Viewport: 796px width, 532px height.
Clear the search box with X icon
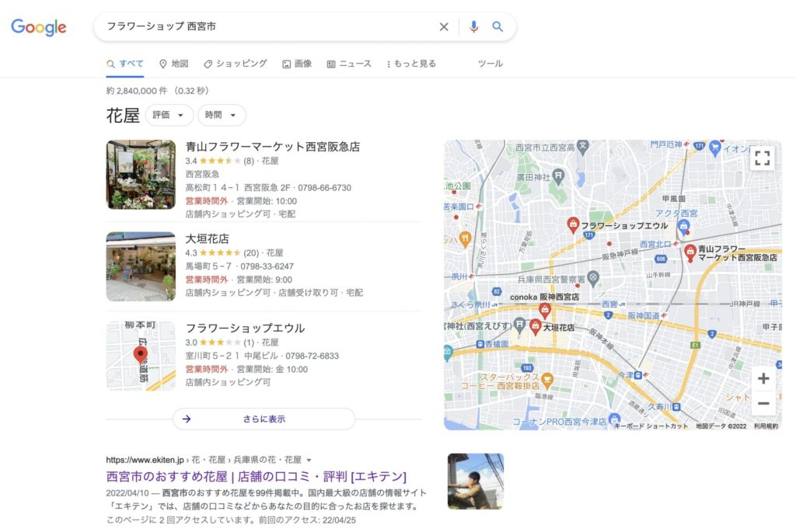tap(444, 26)
